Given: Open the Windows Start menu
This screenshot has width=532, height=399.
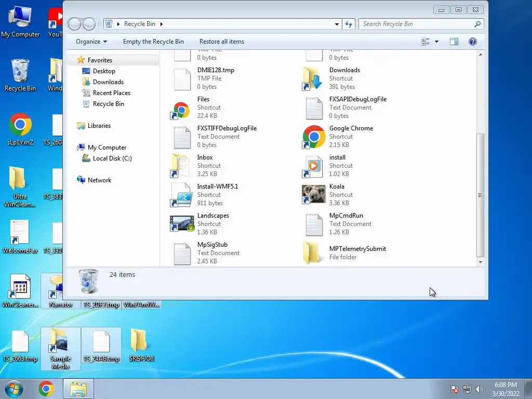Looking at the screenshot, I should [14, 389].
